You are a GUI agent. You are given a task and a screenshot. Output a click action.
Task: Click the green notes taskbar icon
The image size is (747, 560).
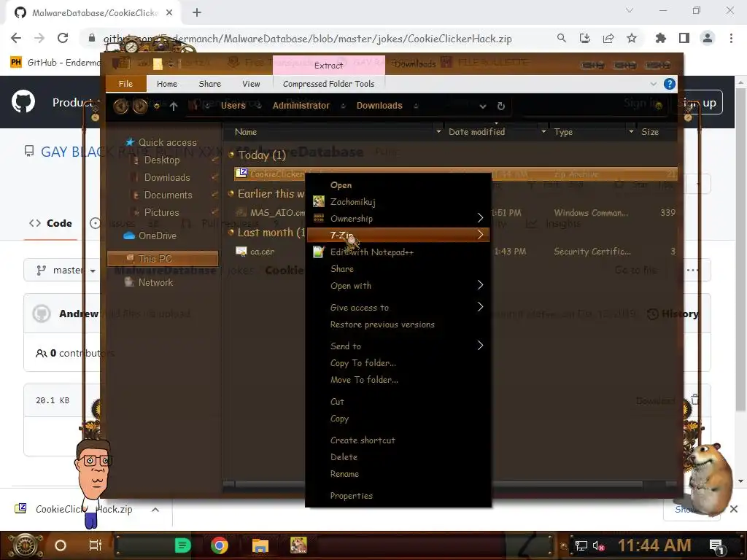(182, 545)
